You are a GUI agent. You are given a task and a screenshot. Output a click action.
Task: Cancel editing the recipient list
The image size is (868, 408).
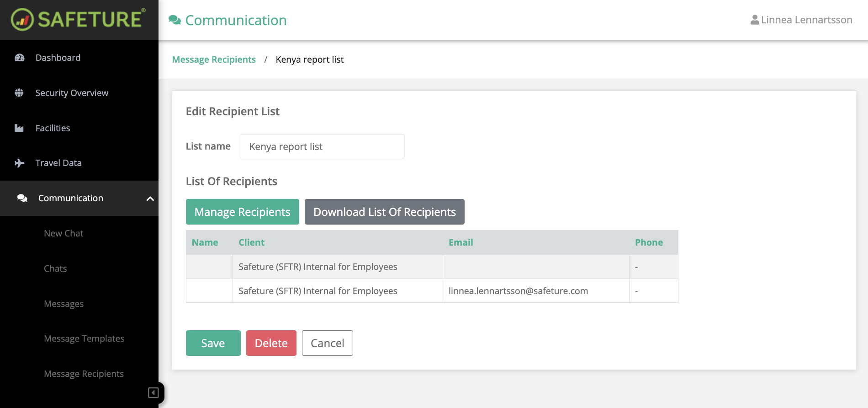[327, 343]
